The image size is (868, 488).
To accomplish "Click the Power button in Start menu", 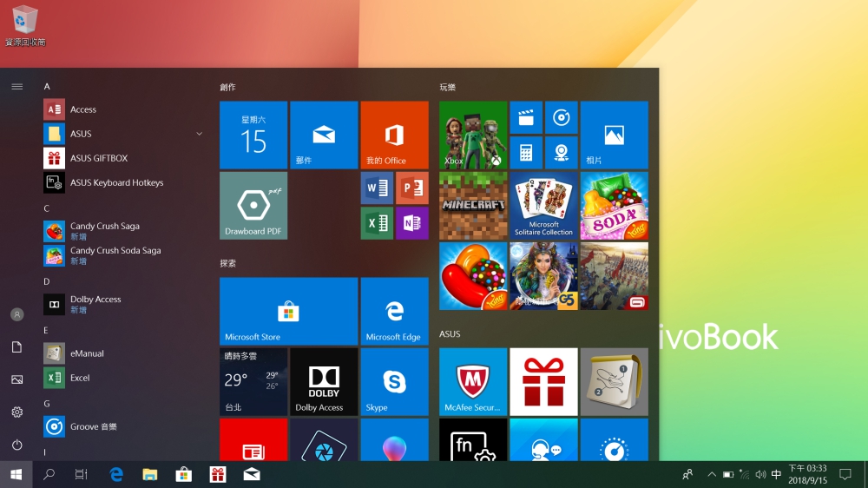I will [16, 445].
